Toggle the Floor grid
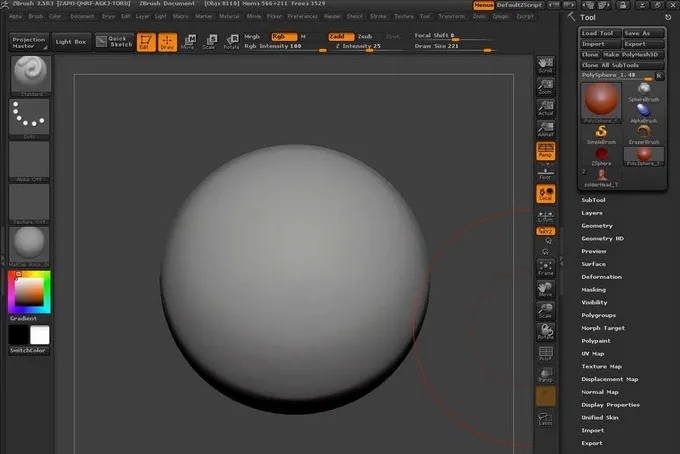The image size is (680, 454). pyautogui.click(x=545, y=173)
